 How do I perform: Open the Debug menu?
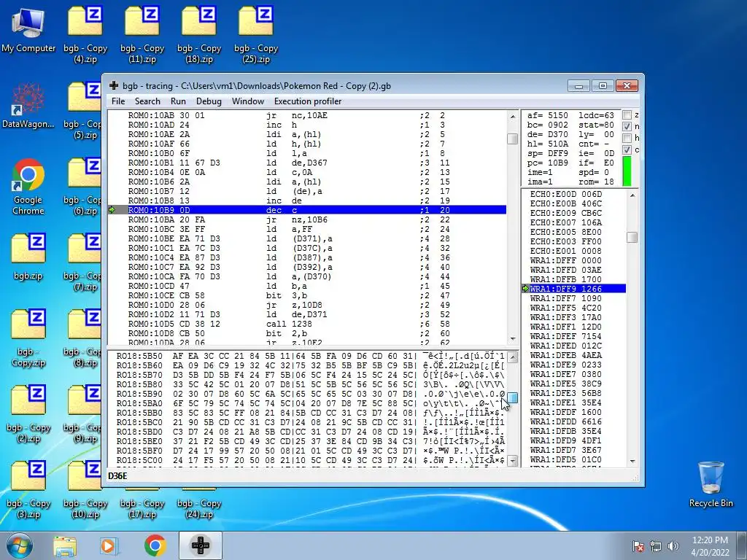(209, 101)
